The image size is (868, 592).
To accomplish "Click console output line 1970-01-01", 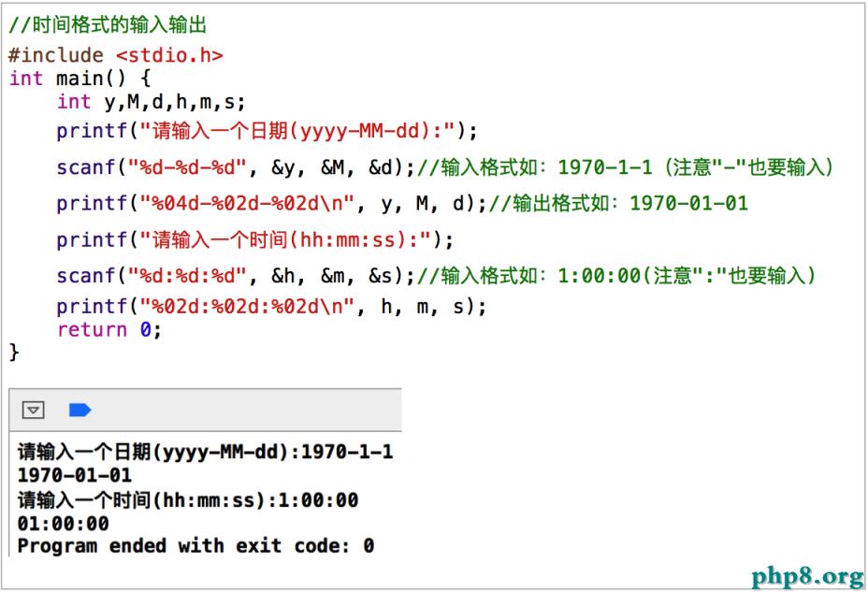I will (x=75, y=476).
